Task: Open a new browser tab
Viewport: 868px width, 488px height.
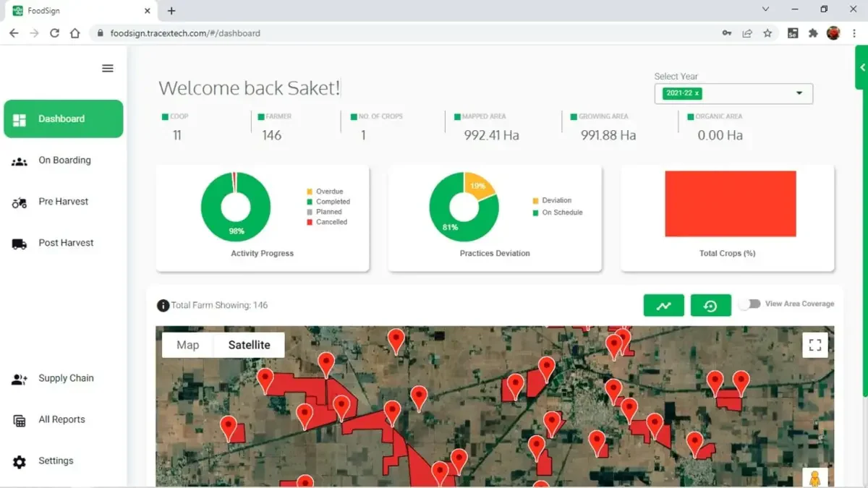Action: pos(171,11)
